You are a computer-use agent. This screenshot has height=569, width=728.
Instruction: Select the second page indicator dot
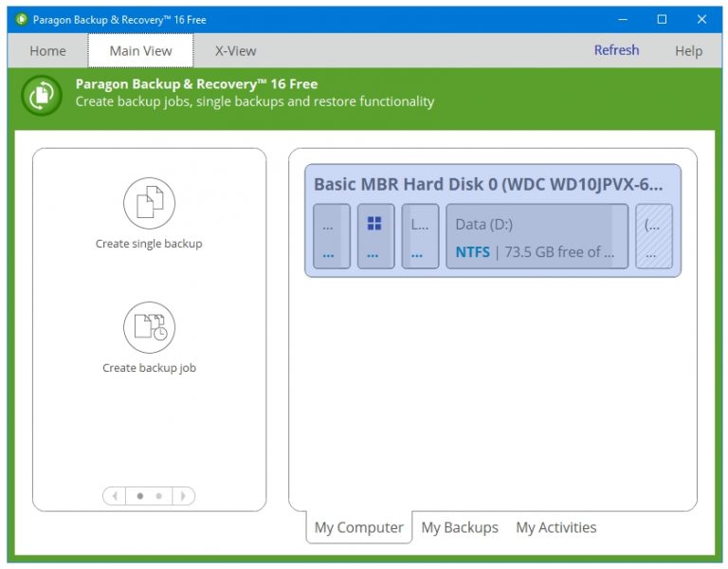159,496
